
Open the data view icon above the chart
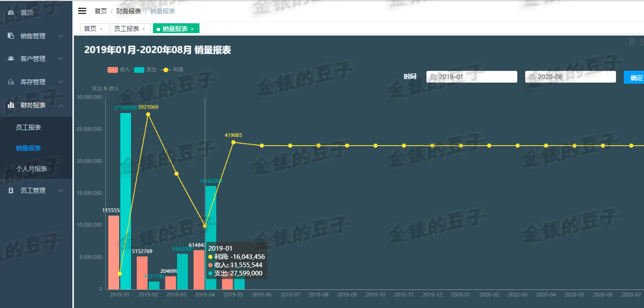click(x=632, y=41)
